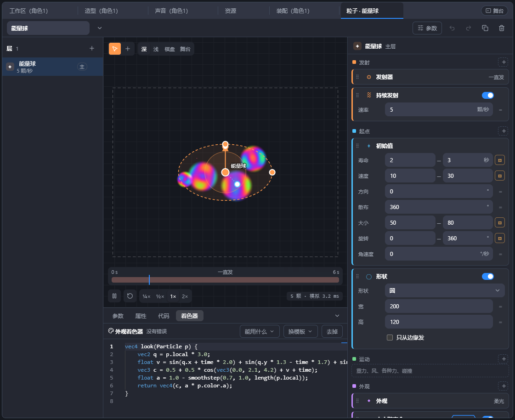The height and width of the screenshot is (420, 515).
Task: Expand the chevron next to 能量球 name field
Action: [100, 28]
